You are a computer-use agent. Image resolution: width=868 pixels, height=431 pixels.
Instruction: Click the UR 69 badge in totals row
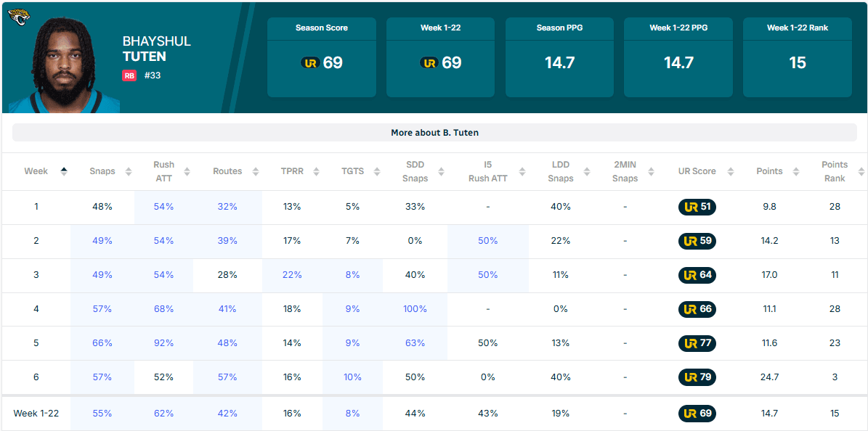697,414
